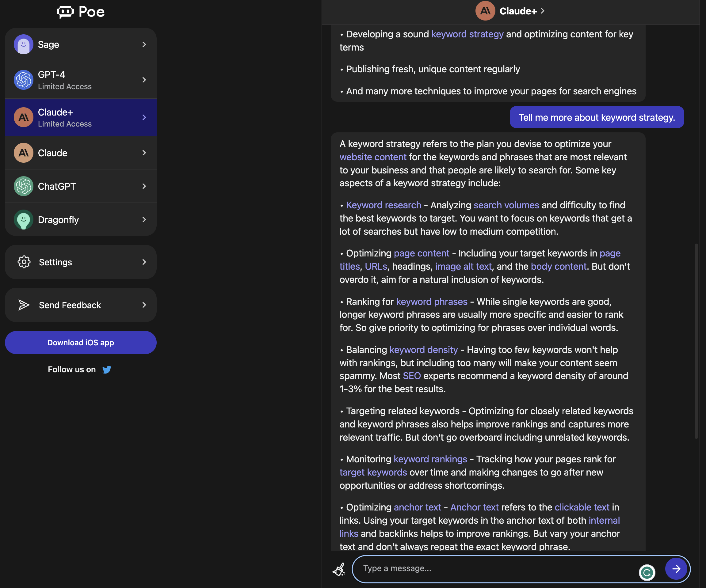
Task: Click the Claude+ avatar in chat header
Action: point(485,11)
